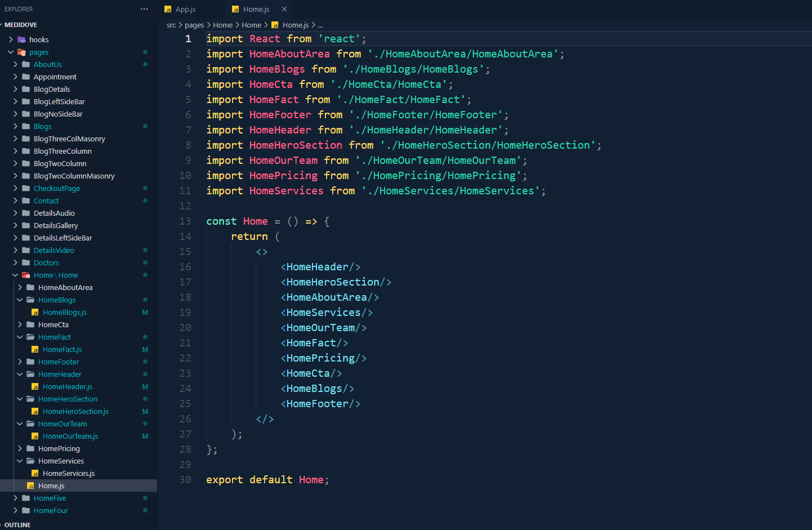Click the Contact folder icon
This screenshot has width=812, height=530.
click(26, 201)
